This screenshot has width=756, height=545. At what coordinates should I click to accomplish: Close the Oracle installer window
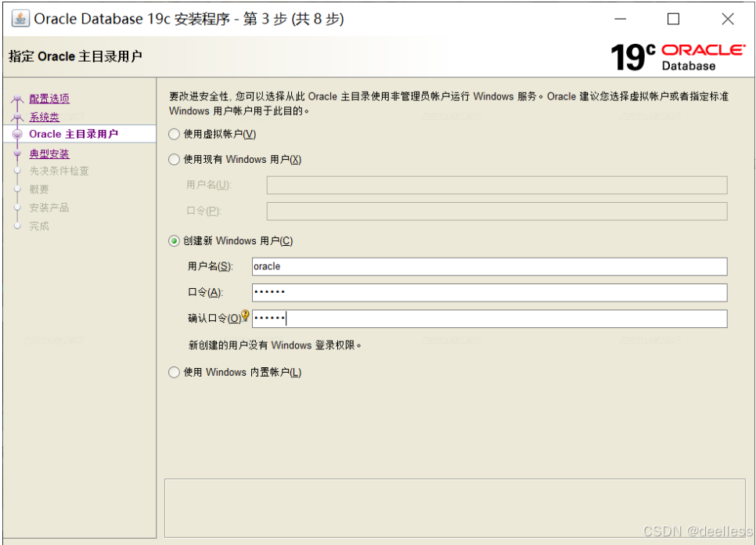(x=728, y=19)
